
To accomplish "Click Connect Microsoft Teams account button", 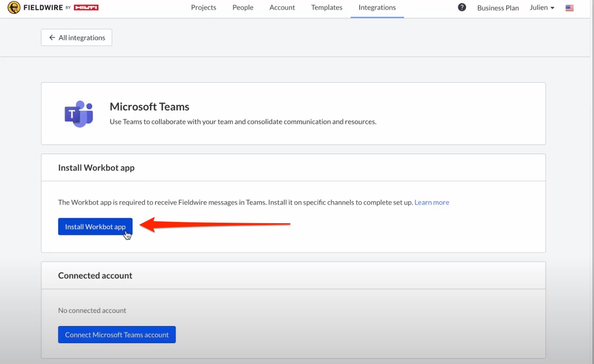I will pyautogui.click(x=117, y=335).
